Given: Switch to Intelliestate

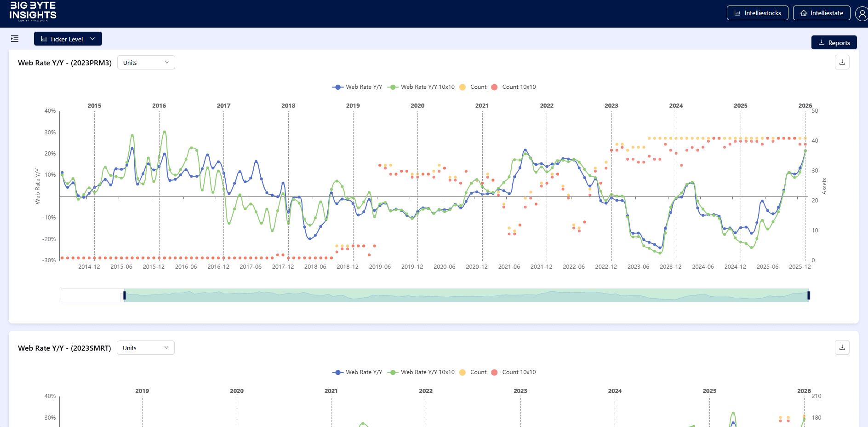Looking at the screenshot, I should tap(822, 13).
